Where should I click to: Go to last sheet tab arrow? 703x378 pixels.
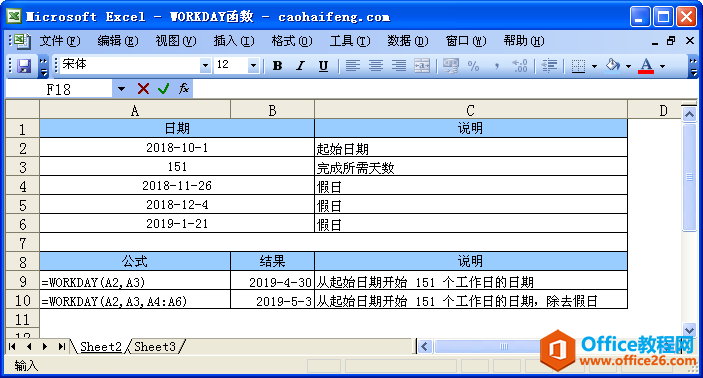pos(62,347)
